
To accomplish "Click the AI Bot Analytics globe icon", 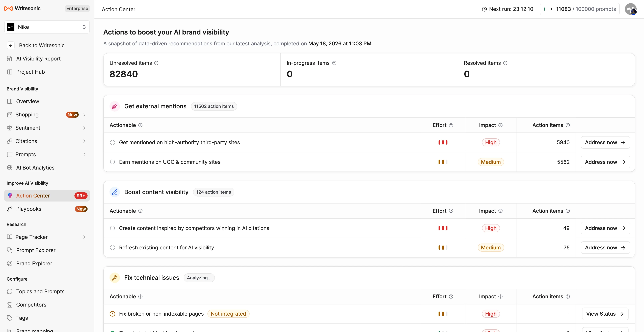I will (x=10, y=168).
